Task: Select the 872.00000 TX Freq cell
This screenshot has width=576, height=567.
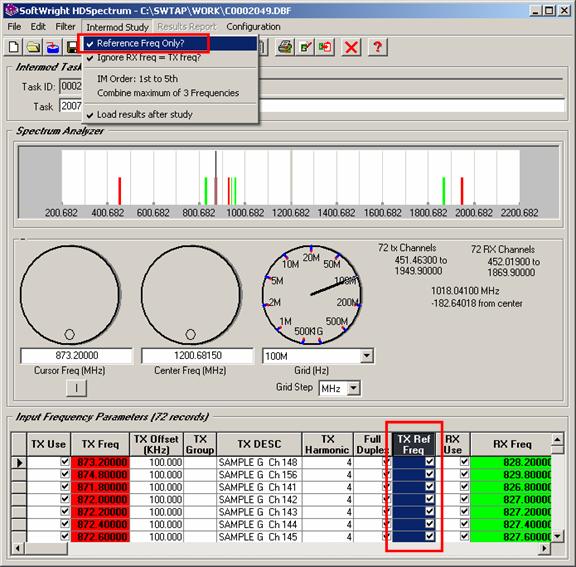Action: pyautogui.click(x=100, y=499)
